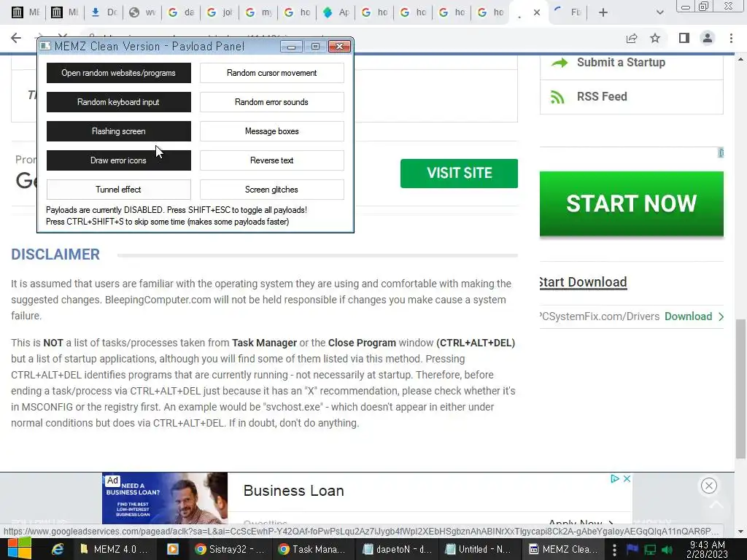
Task: Click the scrollbar down arrow
Action: [740, 532]
